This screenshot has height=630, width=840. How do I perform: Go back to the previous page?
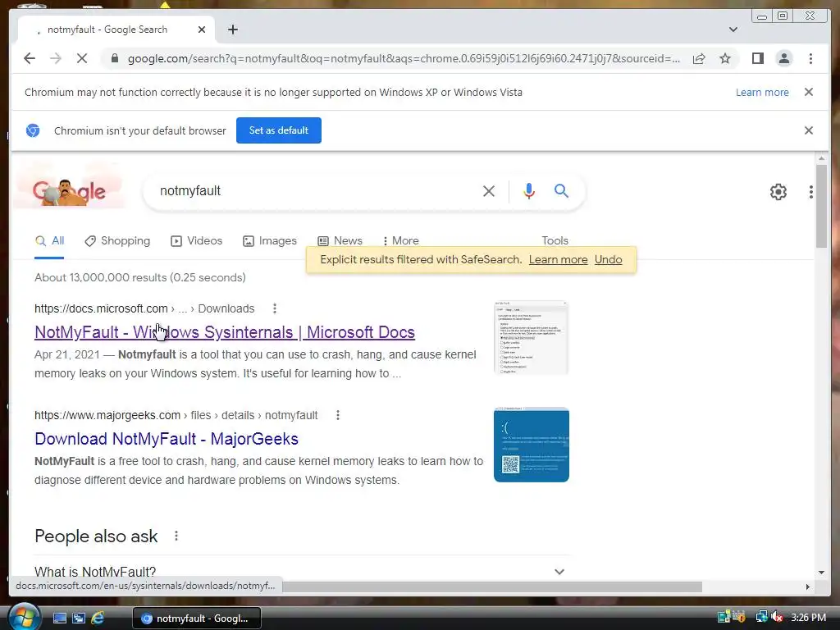30,58
